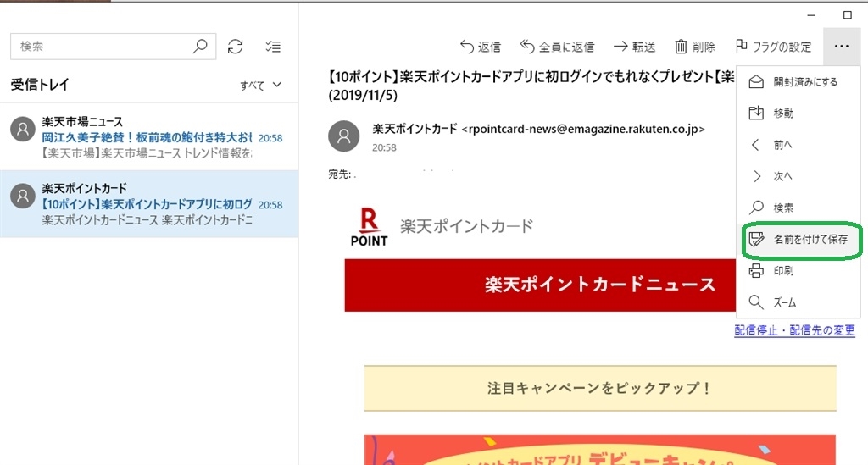
Task: Open the すべて filter dropdown
Action: click(261, 86)
